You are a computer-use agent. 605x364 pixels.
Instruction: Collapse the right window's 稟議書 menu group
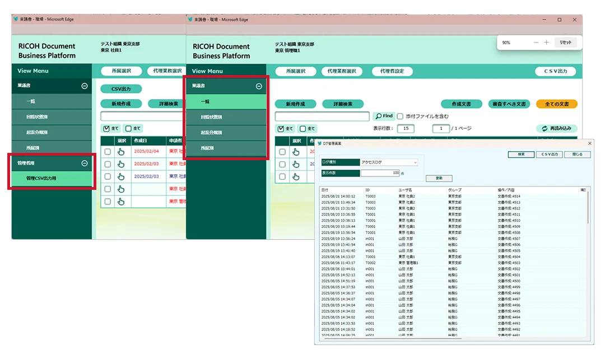tap(259, 85)
